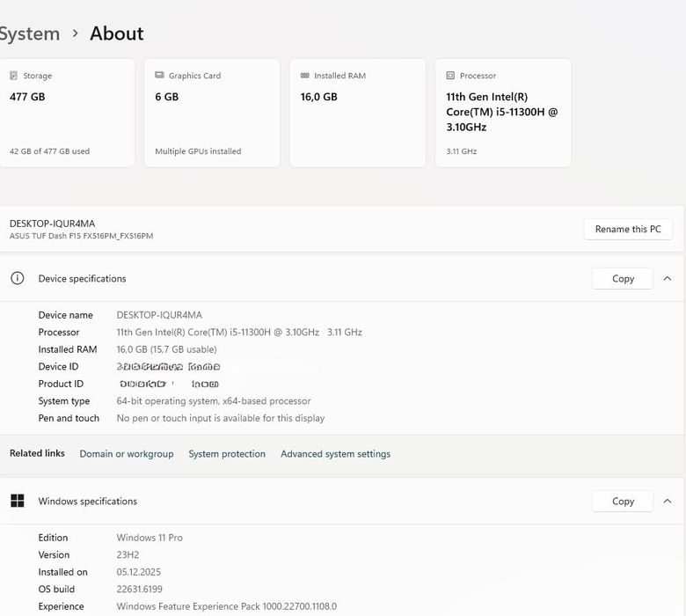Click the Device ID label
This screenshot has height=616, width=686.
click(58, 366)
